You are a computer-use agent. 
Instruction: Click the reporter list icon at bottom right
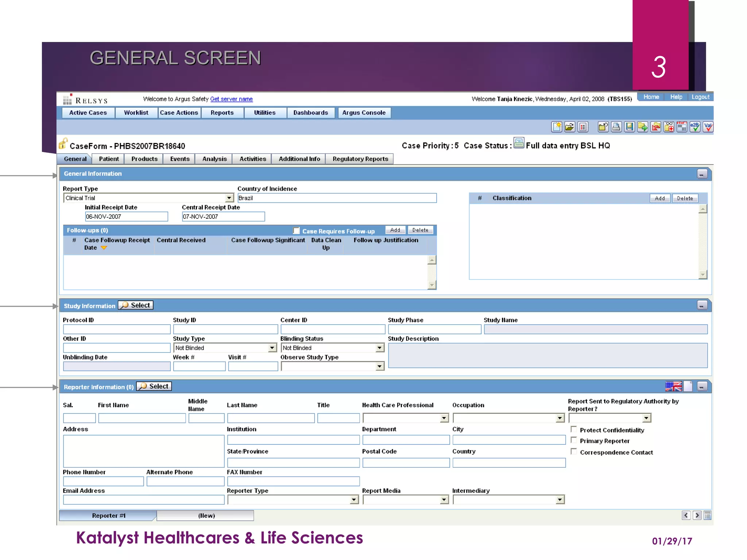[x=708, y=516]
